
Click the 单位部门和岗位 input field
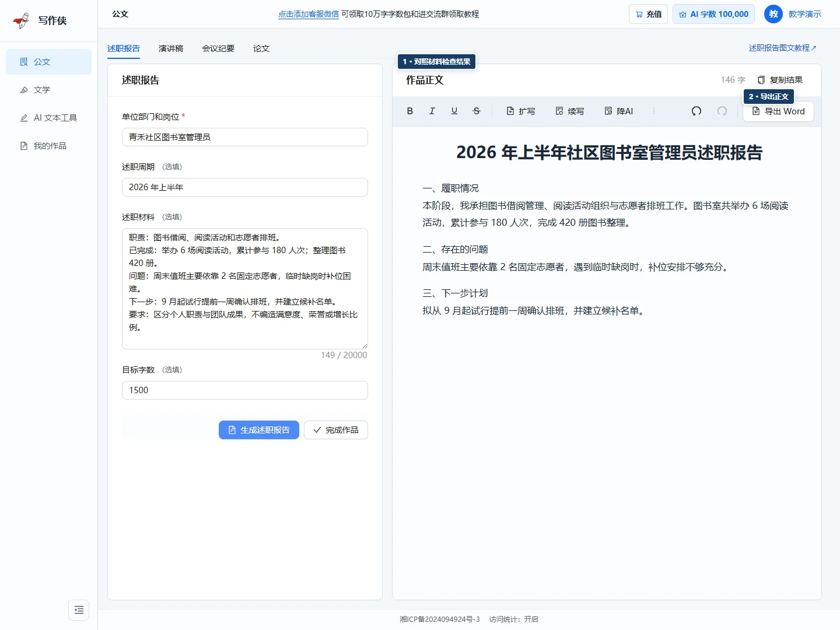pos(245,137)
